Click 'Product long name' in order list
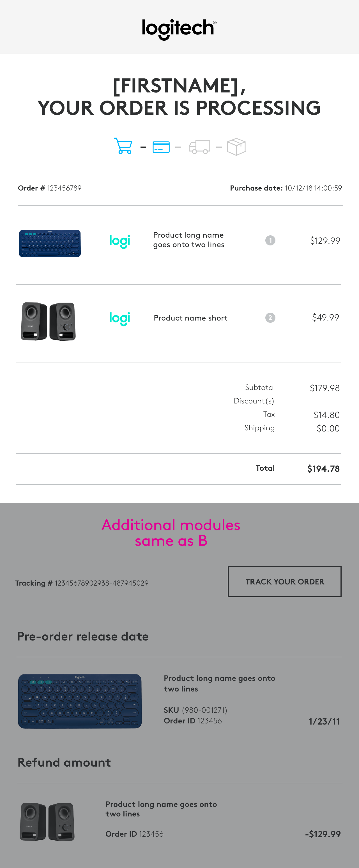Viewport: 359px width, 868px height. pyautogui.click(x=188, y=240)
